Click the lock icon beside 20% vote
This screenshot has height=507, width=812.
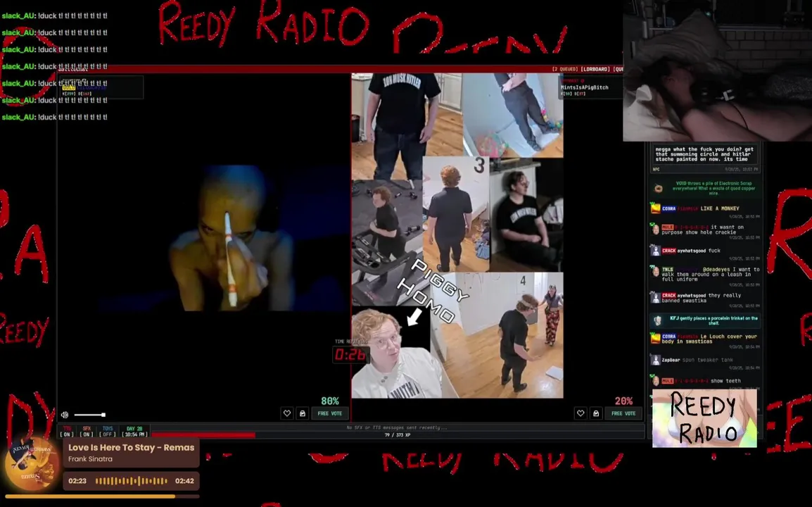click(596, 413)
